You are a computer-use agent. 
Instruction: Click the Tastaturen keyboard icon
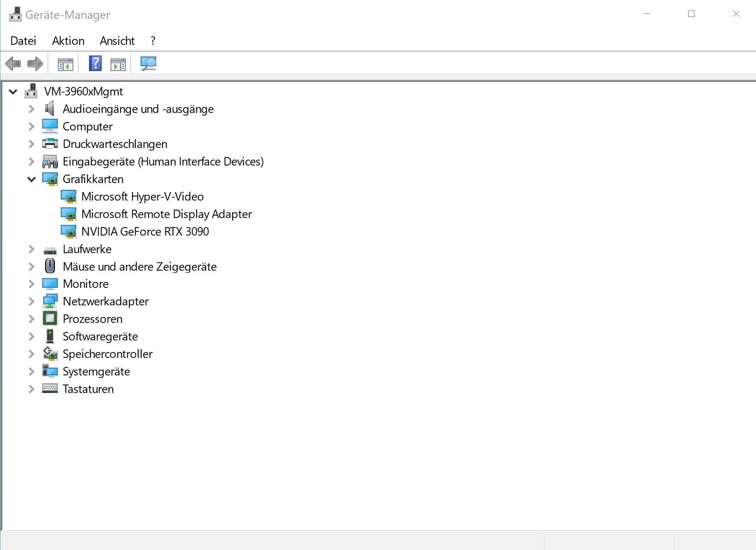[50, 388]
